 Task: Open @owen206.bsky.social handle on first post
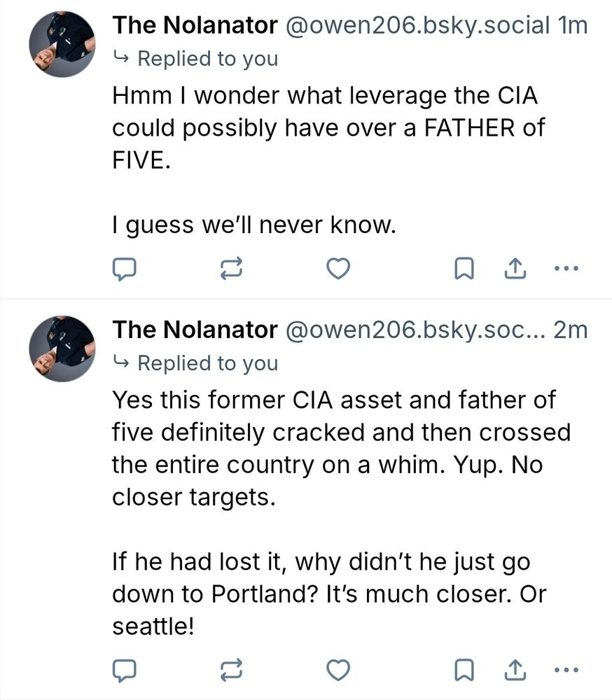click(417, 26)
